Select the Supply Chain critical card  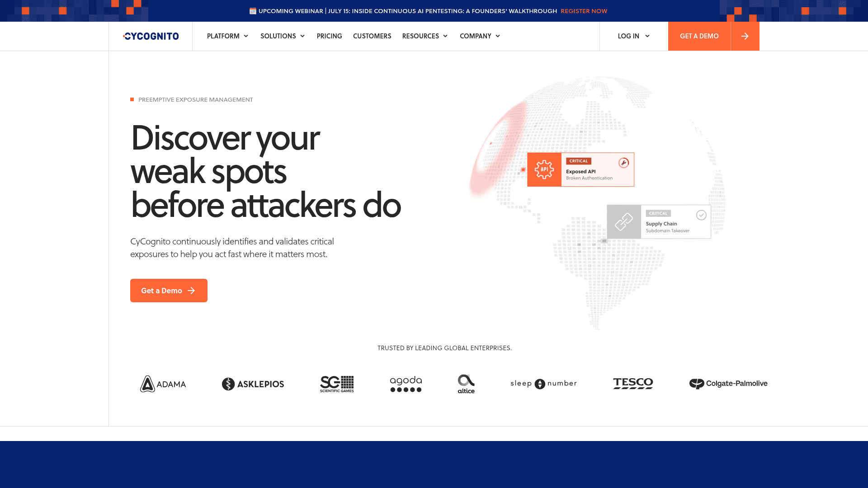point(659,222)
